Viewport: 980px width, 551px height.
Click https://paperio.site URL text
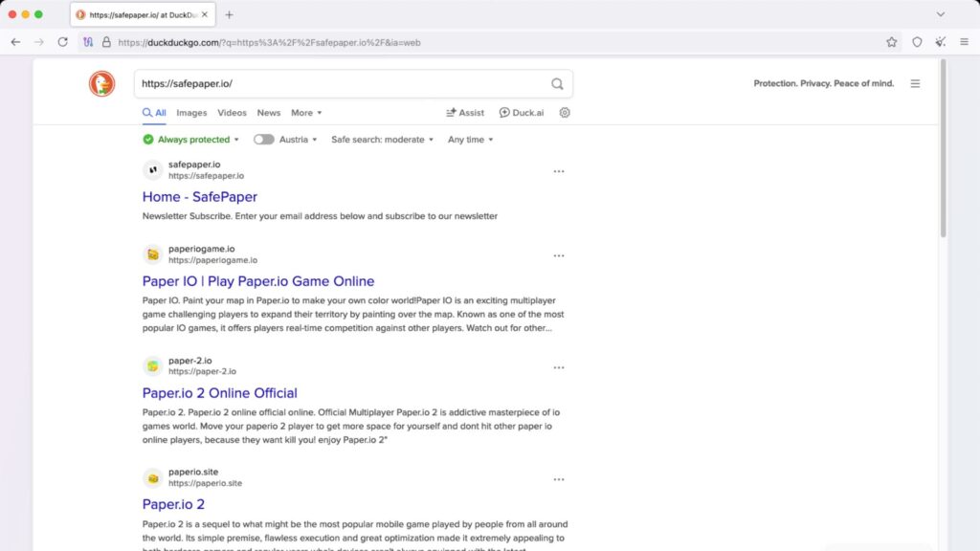tap(205, 483)
